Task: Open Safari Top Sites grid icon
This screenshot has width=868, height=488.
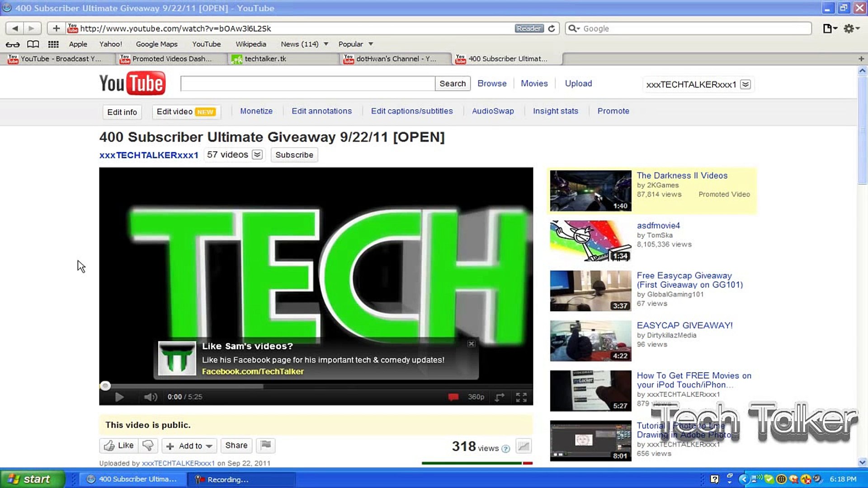Action: [x=53, y=44]
